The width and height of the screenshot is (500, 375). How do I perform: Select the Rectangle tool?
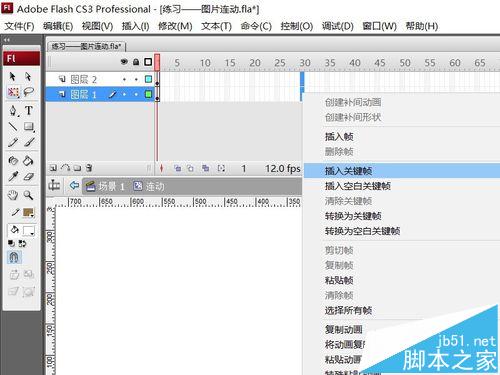pyautogui.click(x=29, y=126)
